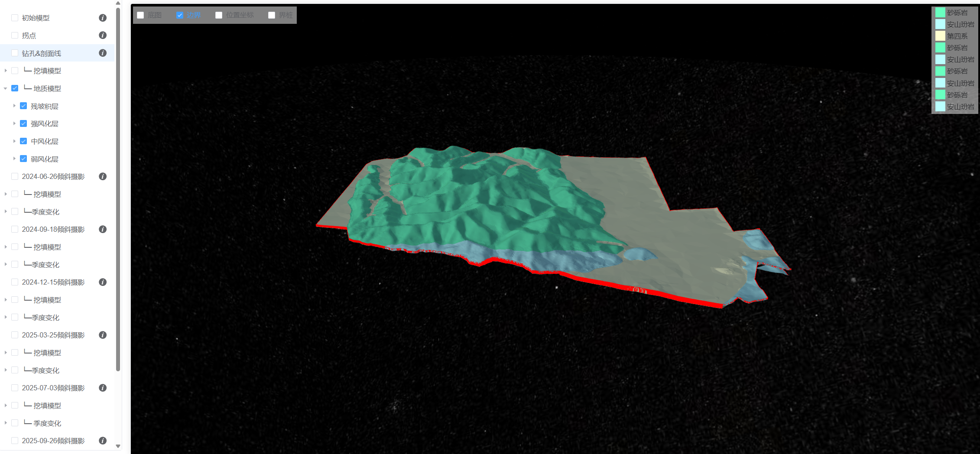Click the layer panel's scroll-down arrow
The width and height of the screenshot is (980, 454).
(x=118, y=446)
